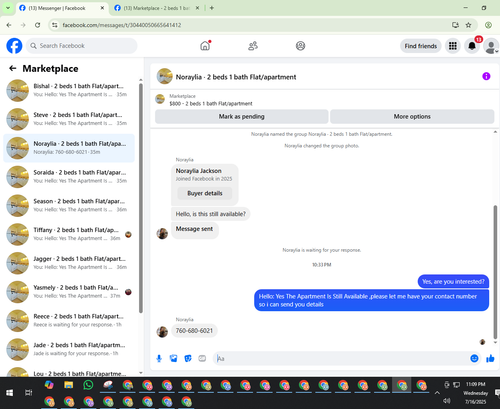Viewport: 500px width, 409px height.
Task: Open Windows Start menu
Action: point(9,393)
